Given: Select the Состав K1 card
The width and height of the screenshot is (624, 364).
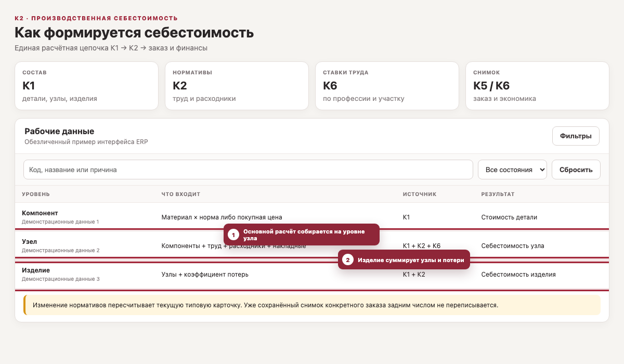Looking at the screenshot, I should [x=86, y=86].
